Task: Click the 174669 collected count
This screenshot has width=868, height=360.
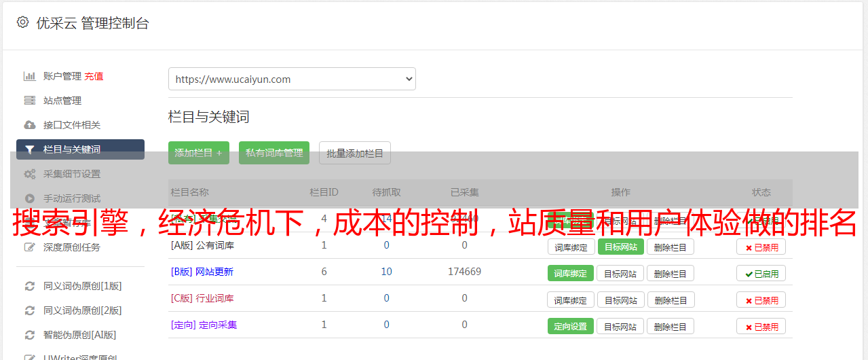Action: click(465, 272)
